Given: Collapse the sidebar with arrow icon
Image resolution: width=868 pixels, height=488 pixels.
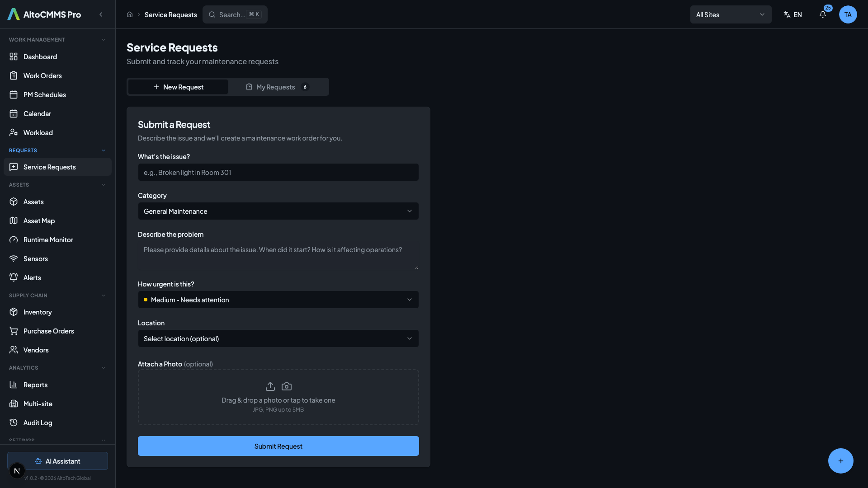Looking at the screenshot, I should [101, 14].
